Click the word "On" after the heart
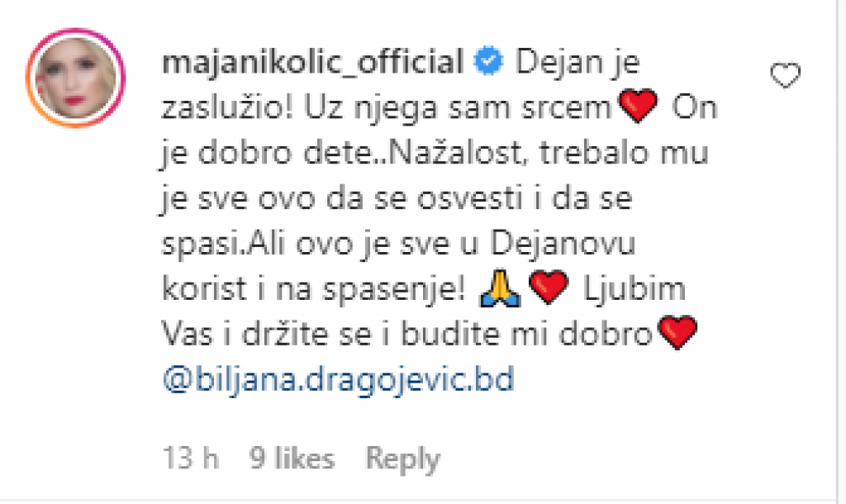Image resolution: width=846 pixels, height=504 pixels. click(695, 107)
